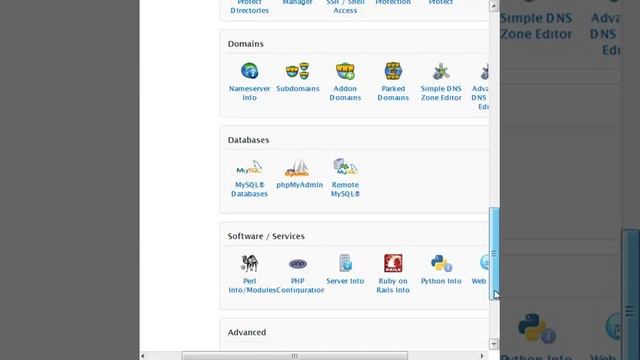The image size is (640, 360).
Task: Click the Advanced section heading
Action: [247, 333]
